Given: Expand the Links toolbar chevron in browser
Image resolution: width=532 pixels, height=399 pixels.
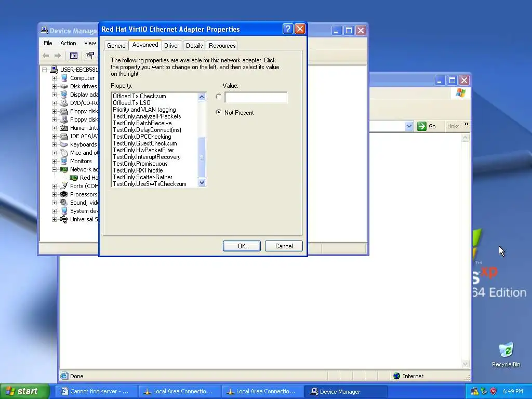Looking at the screenshot, I should click(467, 124).
